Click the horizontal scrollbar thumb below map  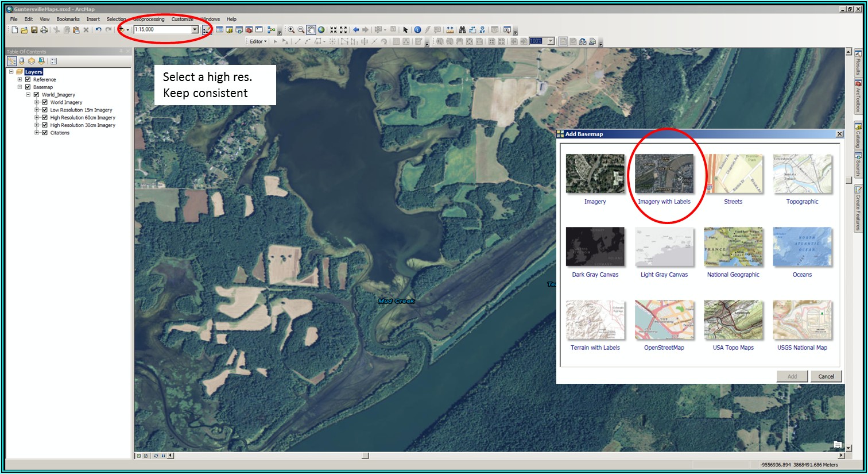[365, 456]
